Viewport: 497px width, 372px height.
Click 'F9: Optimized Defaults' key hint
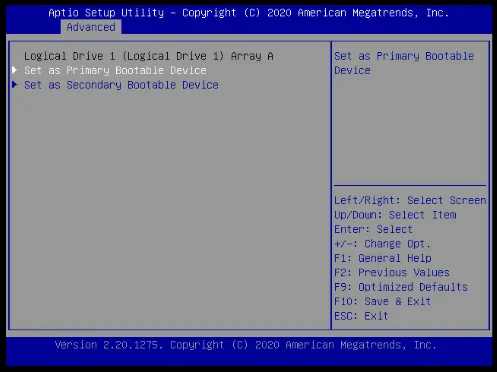tap(401, 287)
